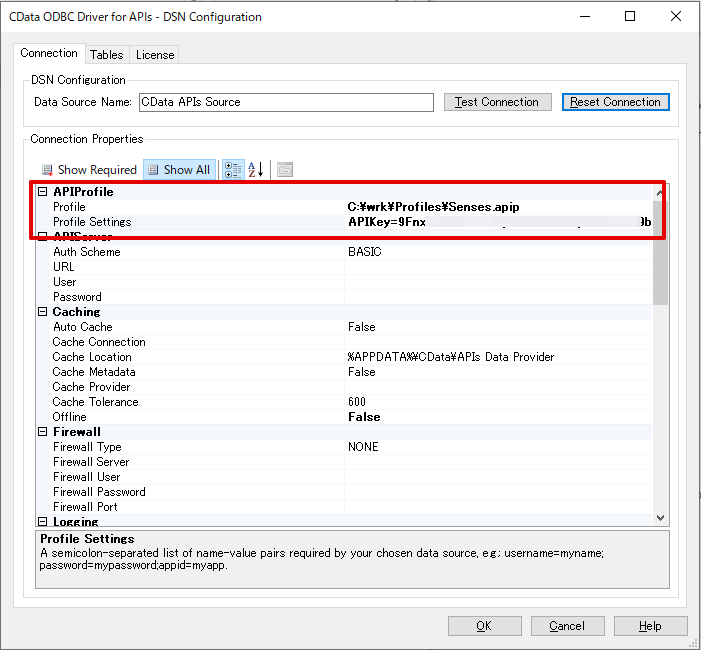Image resolution: width=701 pixels, height=650 pixels.
Task: Click the Cache Metadata False value
Action: click(362, 372)
